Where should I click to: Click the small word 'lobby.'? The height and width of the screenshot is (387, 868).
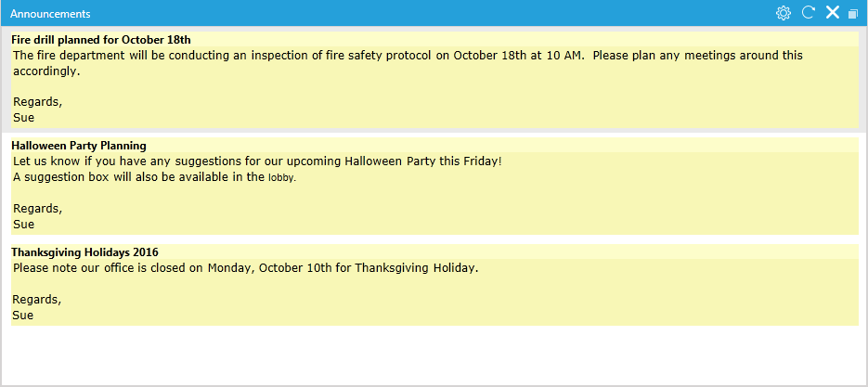tap(282, 178)
